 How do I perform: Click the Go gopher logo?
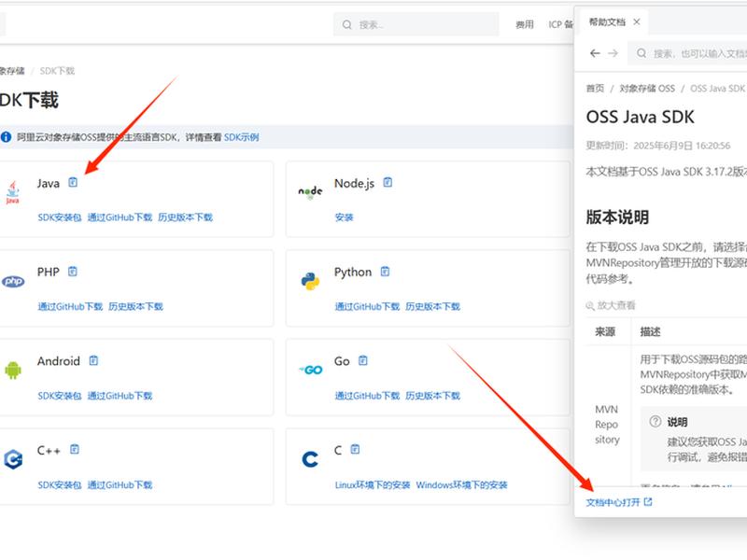(x=311, y=370)
